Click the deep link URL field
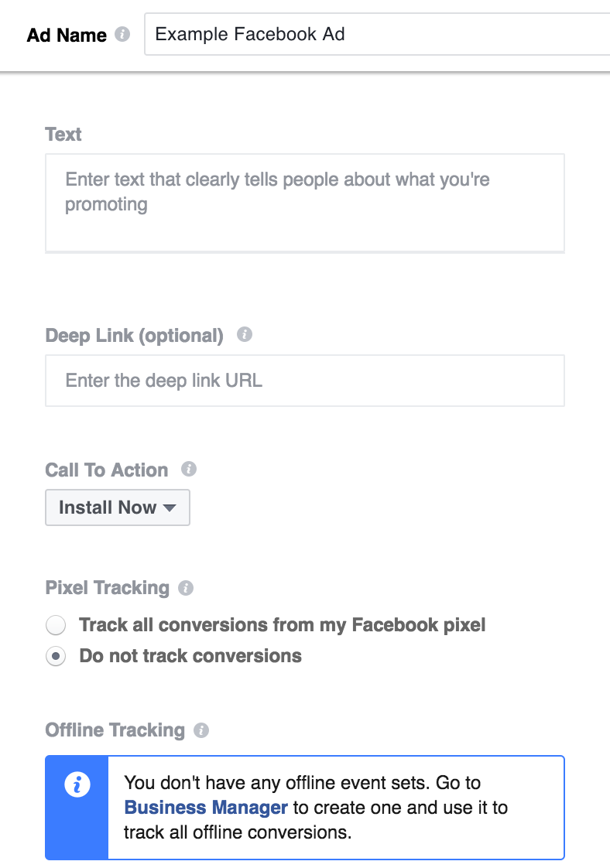Screen dimensions: 610x868 point(304,381)
